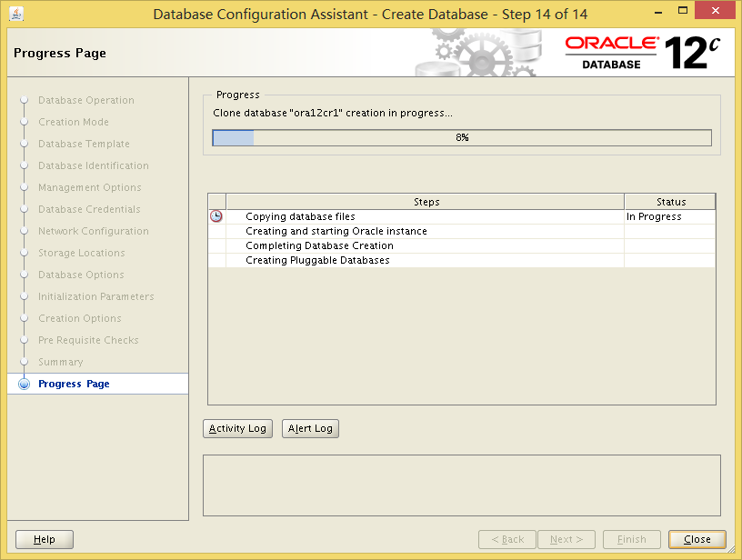Image resolution: width=742 pixels, height=560 pixels.
Task: Click the clock icon beside Copying database files
Action: click(x=216, y=216)
